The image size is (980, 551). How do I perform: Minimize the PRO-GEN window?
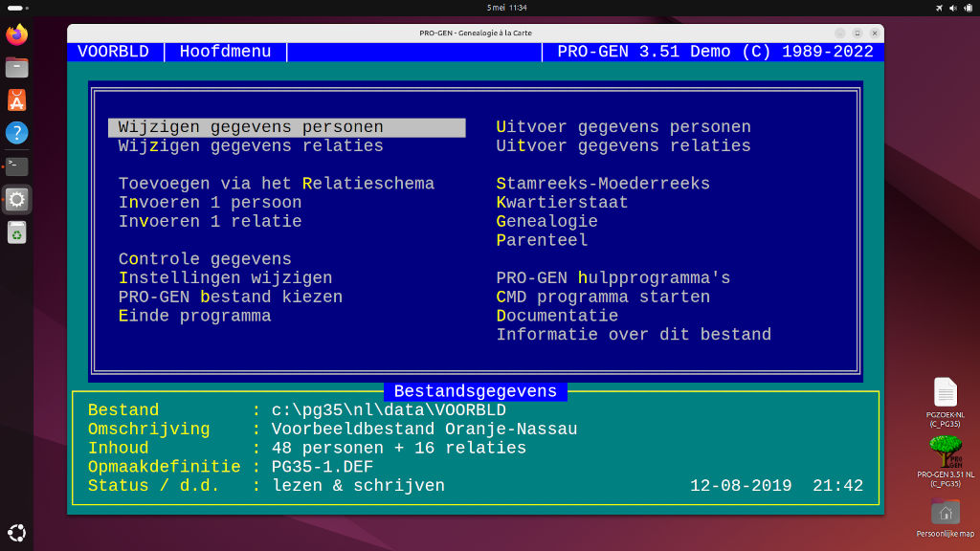pos(840,33)
